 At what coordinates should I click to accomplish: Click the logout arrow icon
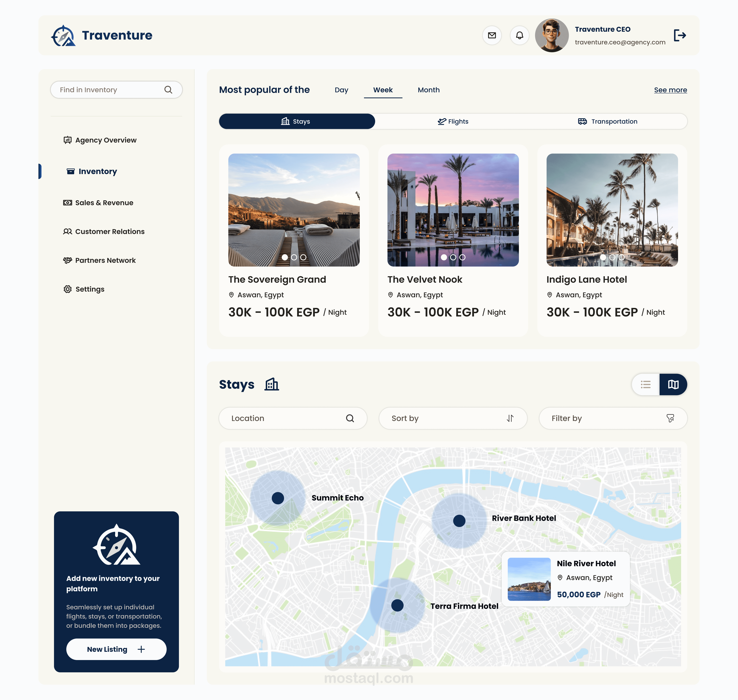pos(679,36)
